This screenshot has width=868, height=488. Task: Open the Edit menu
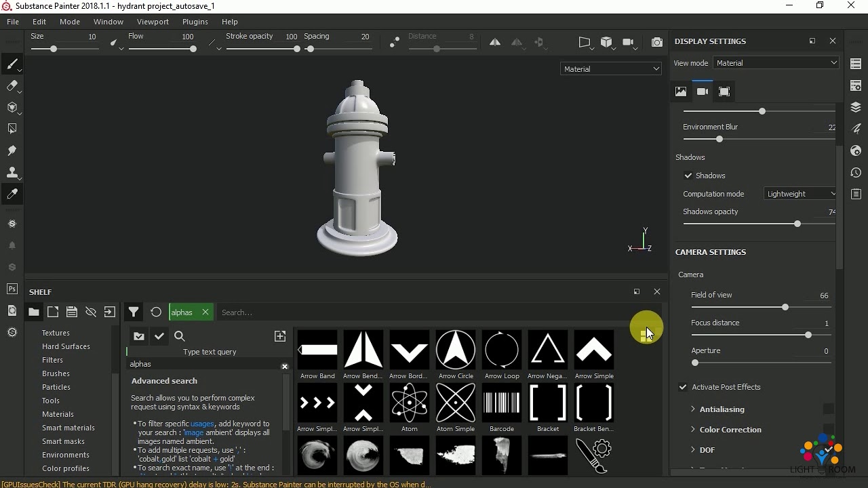pos(39,22)
